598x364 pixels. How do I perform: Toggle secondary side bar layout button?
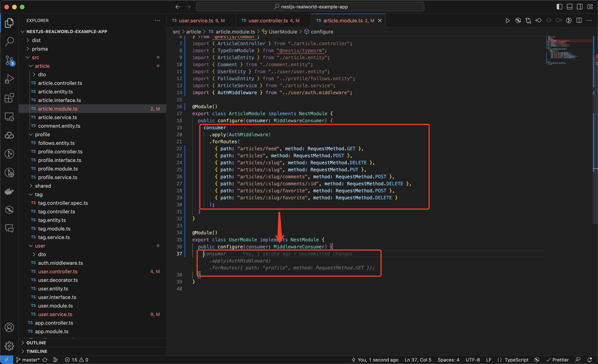[x=580, y=7]
